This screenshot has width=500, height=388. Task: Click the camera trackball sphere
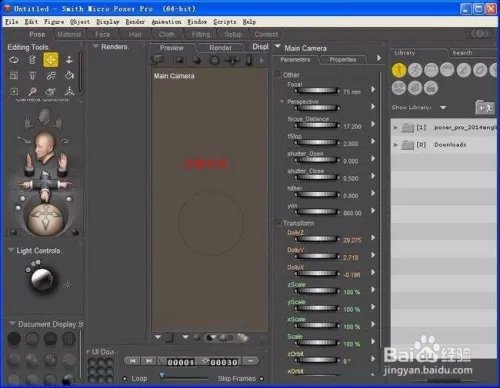45,220
